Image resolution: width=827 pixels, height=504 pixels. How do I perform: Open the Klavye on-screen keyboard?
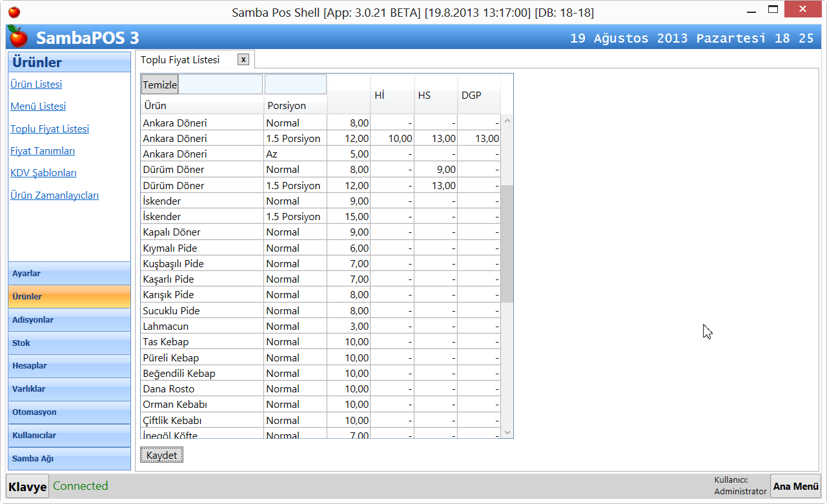click(x=28, y=487)
